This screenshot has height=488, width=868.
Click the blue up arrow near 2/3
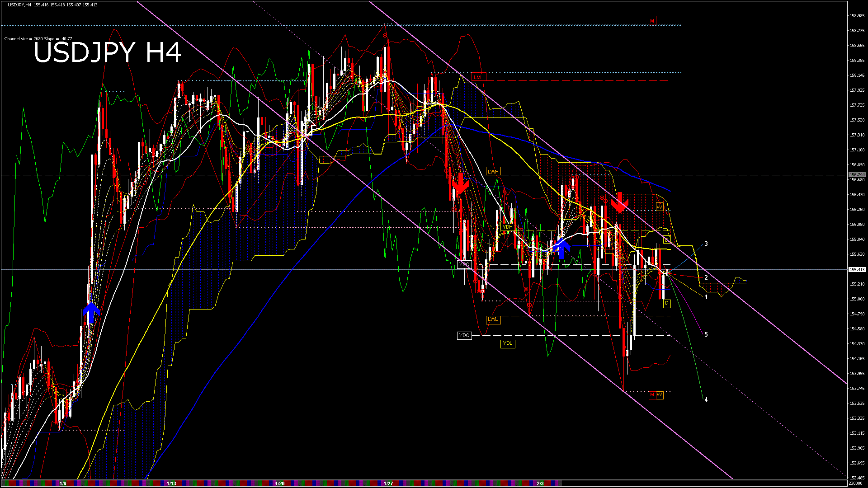point(561,249)
